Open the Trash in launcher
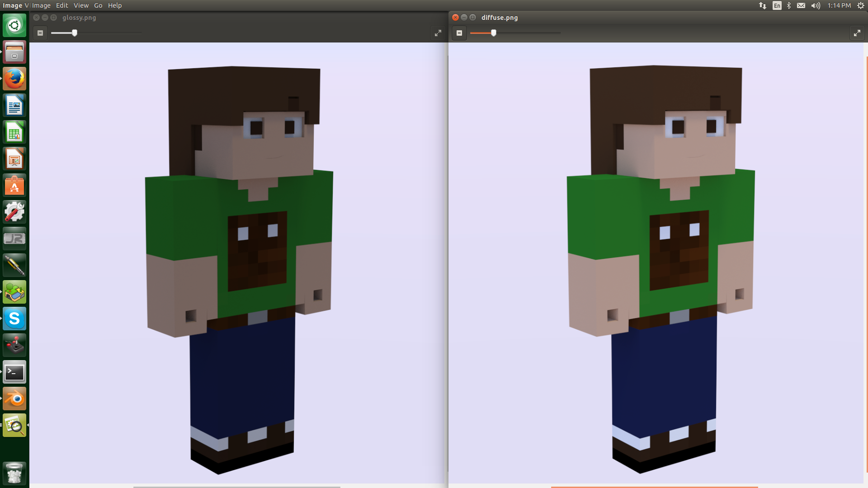The width and height of the screenshot is (868, 488). point(14,473)
